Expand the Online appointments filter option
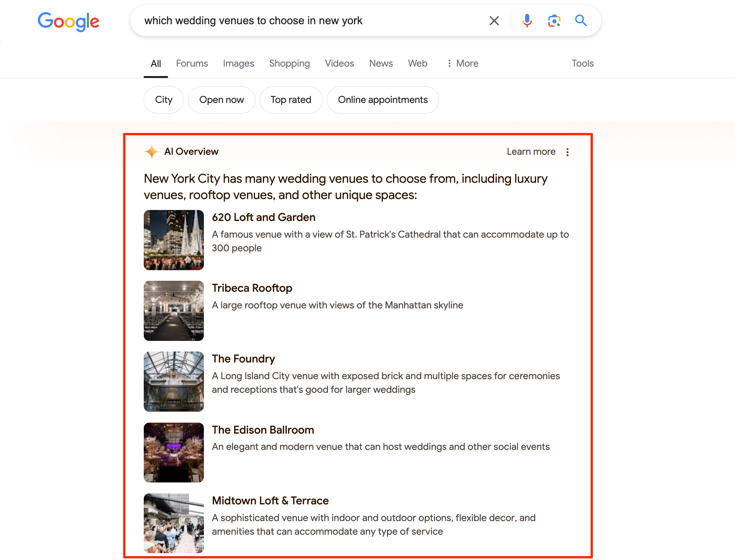Image resolution: width=735 pixels, height=560 pixels. click(383, 100)
